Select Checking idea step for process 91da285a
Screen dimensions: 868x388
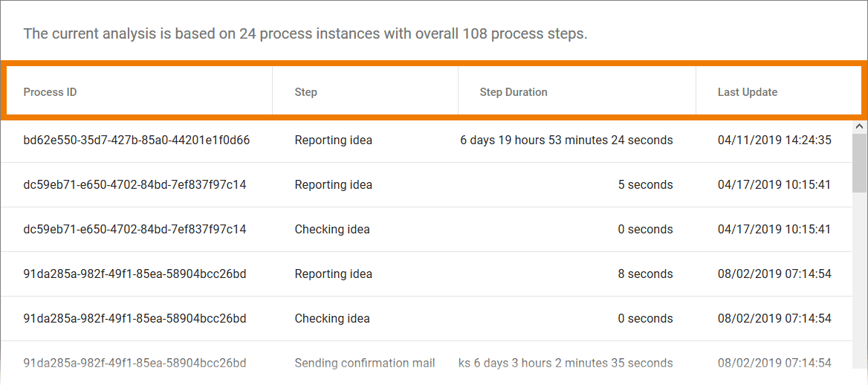click(332, 318)
